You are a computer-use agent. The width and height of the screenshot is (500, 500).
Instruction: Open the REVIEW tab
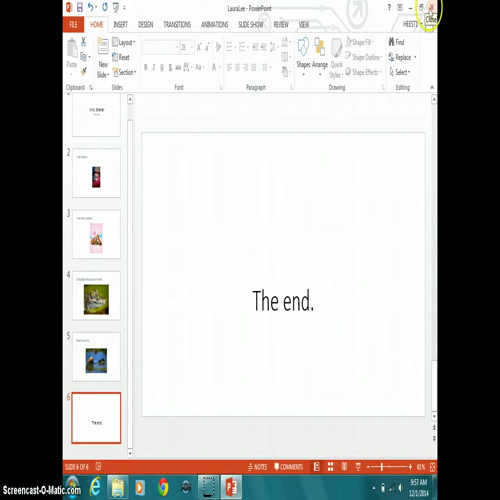(281, 24)
